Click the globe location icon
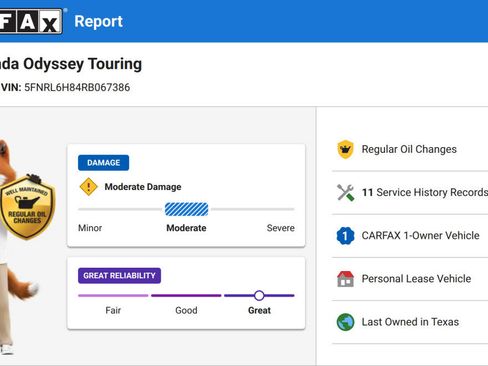Image resolution: width=488 pixels, height=366 pixels. [x=345, y=322]
